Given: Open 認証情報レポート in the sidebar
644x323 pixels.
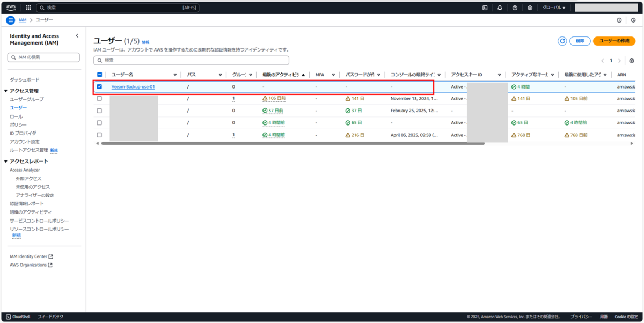Looking at the screenshot, I should point(27,204).
